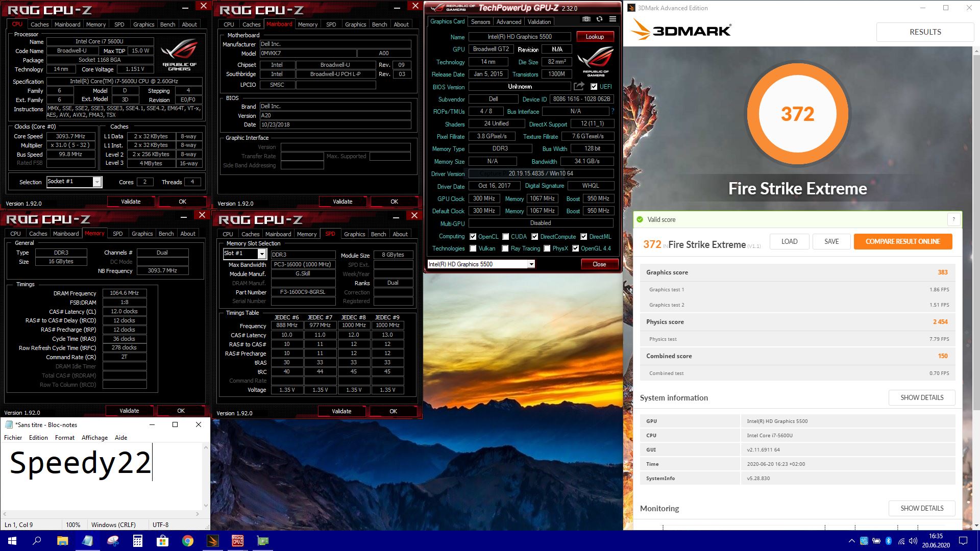Click Validate in the Memory tab CPU-Z window
Viewport: 980px width, 551px height.
[129, 411]
